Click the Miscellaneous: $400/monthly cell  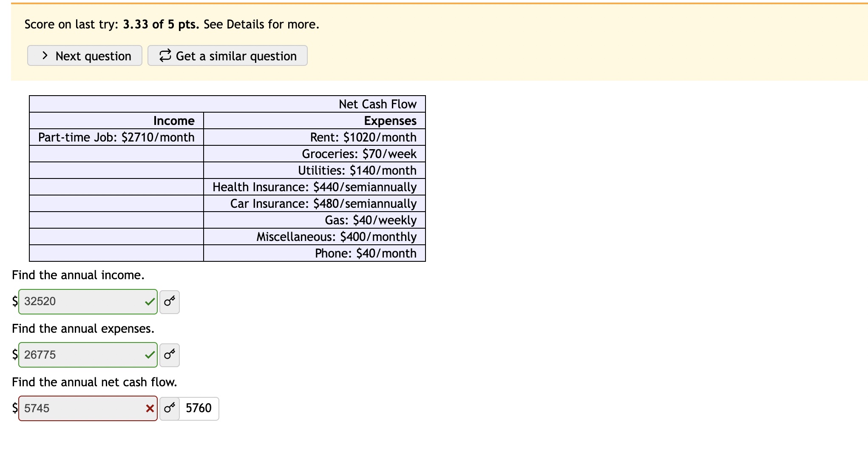click(315, 237)
